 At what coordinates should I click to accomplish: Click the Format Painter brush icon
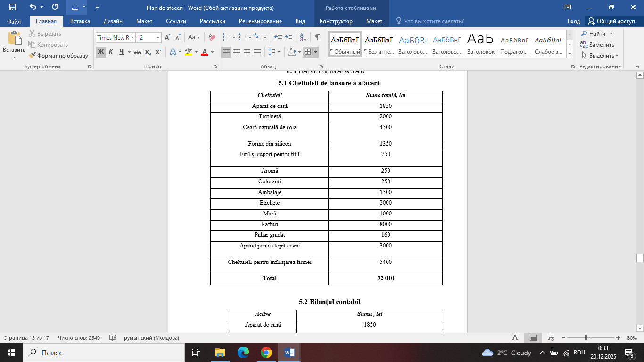pos(33,55)
